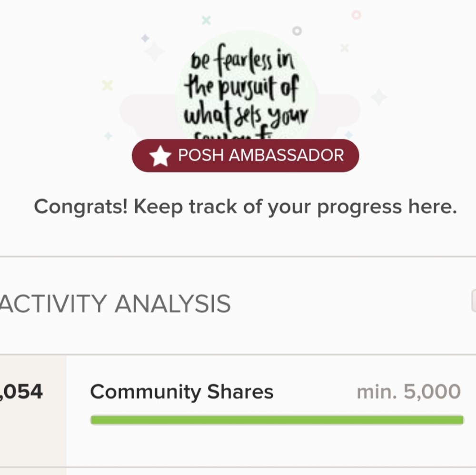The image size is (476, 475).
Task: Click the min. 5,000 requirement text
Action: click(x=408, y=392)
